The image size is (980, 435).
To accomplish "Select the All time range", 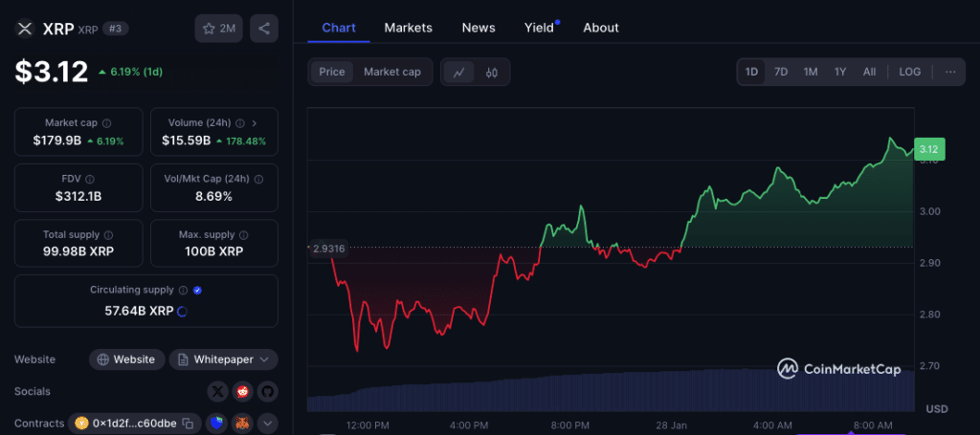I will 869,72.
